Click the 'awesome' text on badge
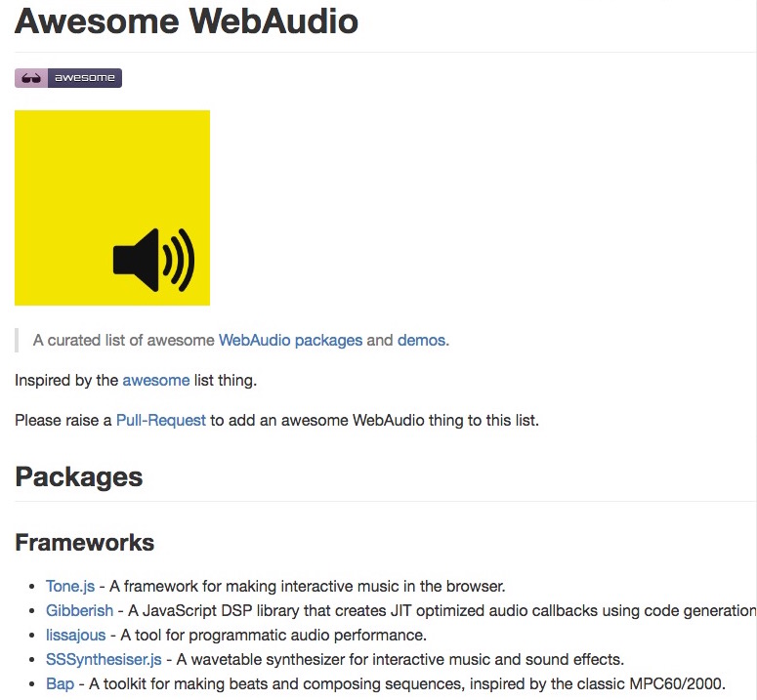The width and height of the screenshot is (757, 700). point(84,78)
